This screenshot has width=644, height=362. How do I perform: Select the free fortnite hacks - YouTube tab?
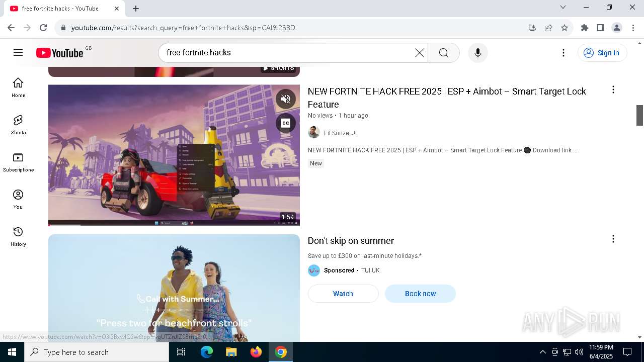[64, 9]
